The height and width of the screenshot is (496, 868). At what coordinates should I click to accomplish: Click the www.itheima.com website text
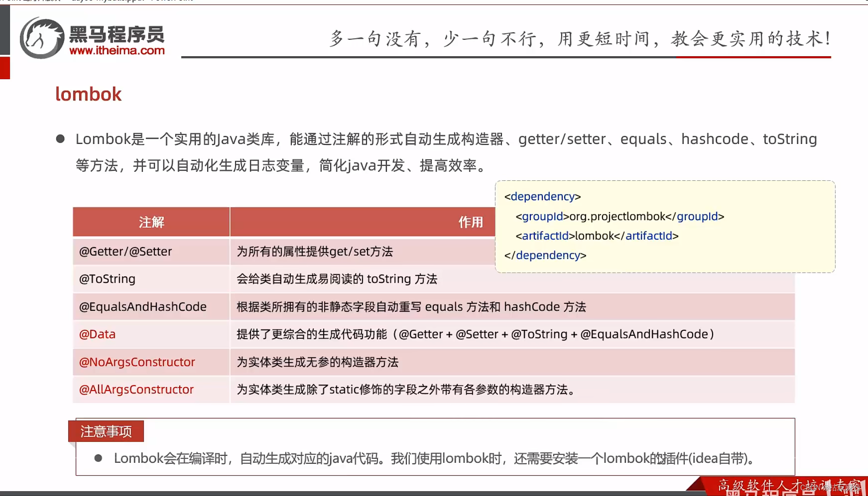(x=118, y=51)
